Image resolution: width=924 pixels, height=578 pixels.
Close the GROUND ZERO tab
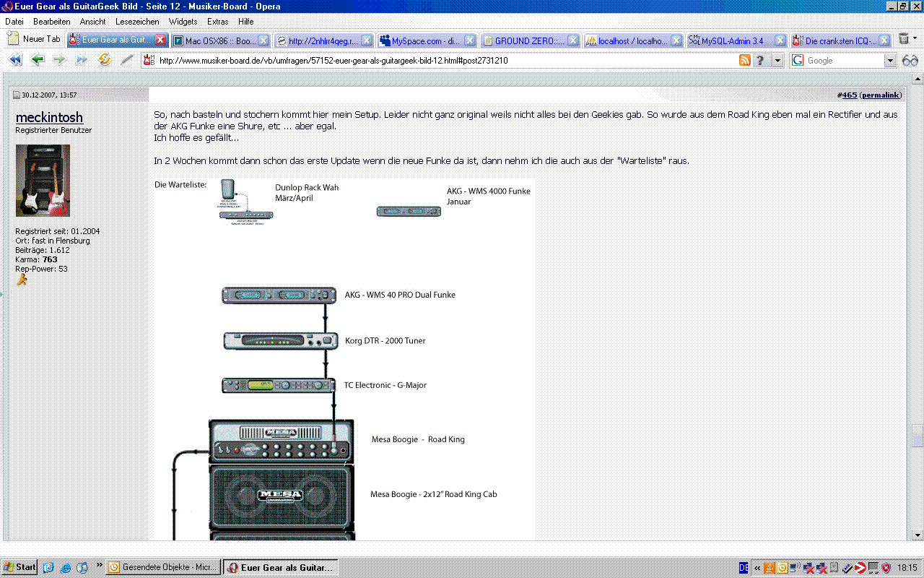573,40
